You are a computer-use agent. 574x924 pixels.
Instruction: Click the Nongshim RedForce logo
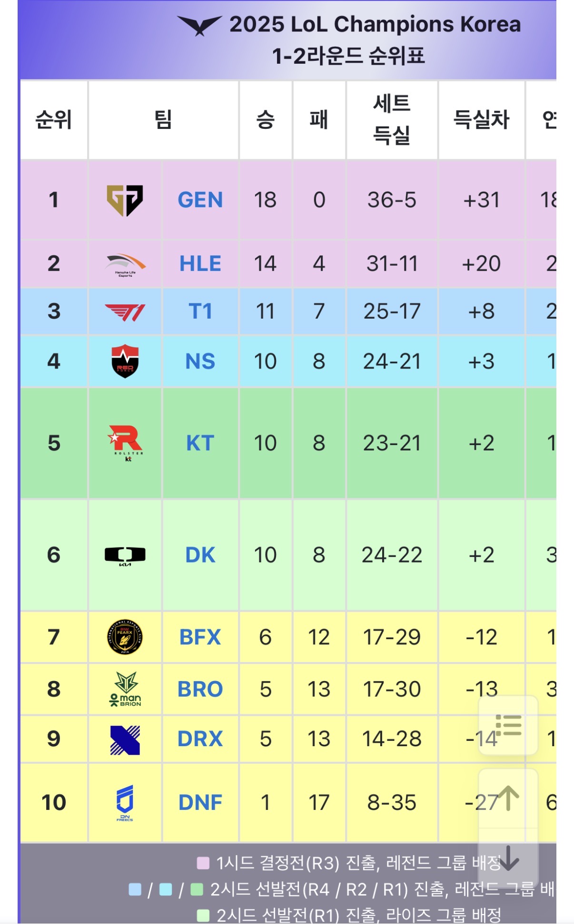point(125,362)
